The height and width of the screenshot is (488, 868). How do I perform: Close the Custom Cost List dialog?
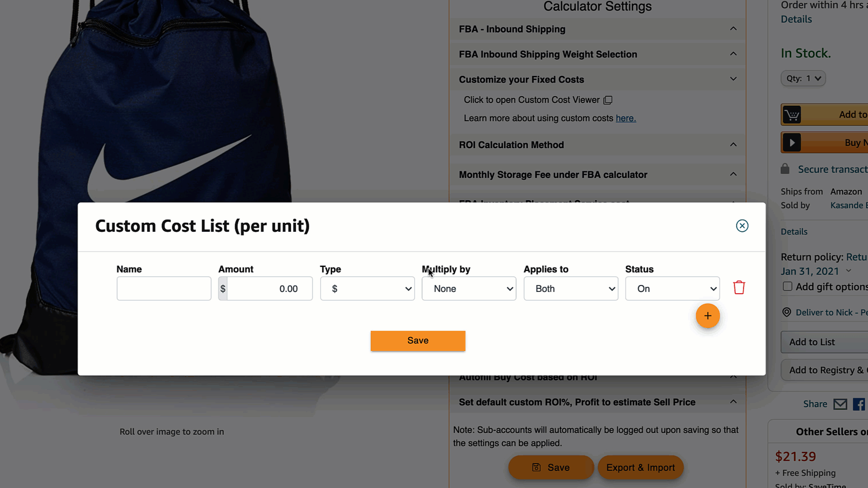[742, 226]
